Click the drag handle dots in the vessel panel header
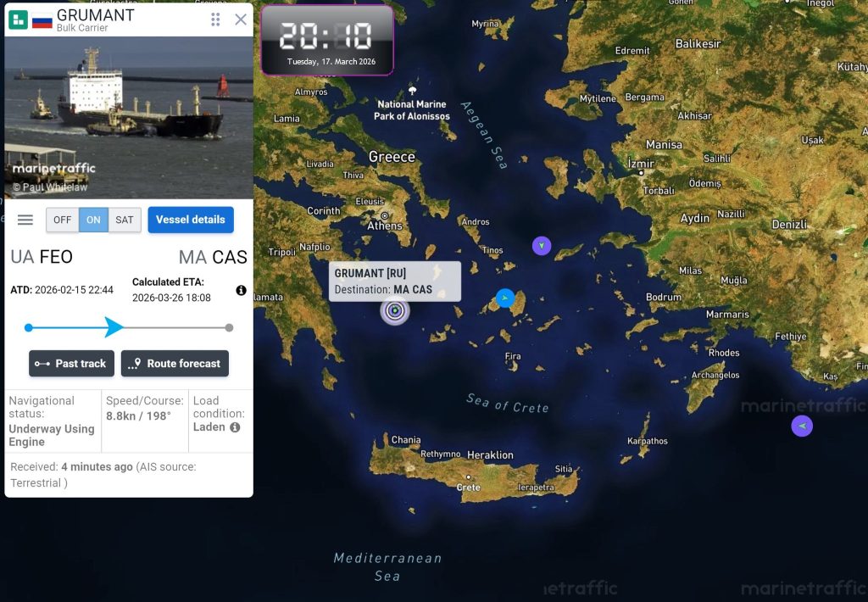Viewport: 868px width, 602px height. (215, 20)
